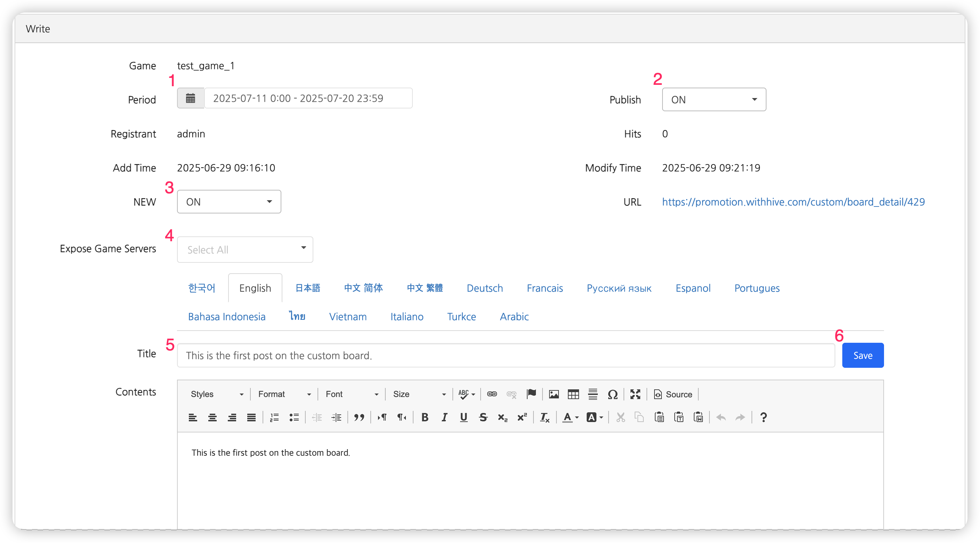Click into the Title input field
Screen dimensions: 980x543
505,356
